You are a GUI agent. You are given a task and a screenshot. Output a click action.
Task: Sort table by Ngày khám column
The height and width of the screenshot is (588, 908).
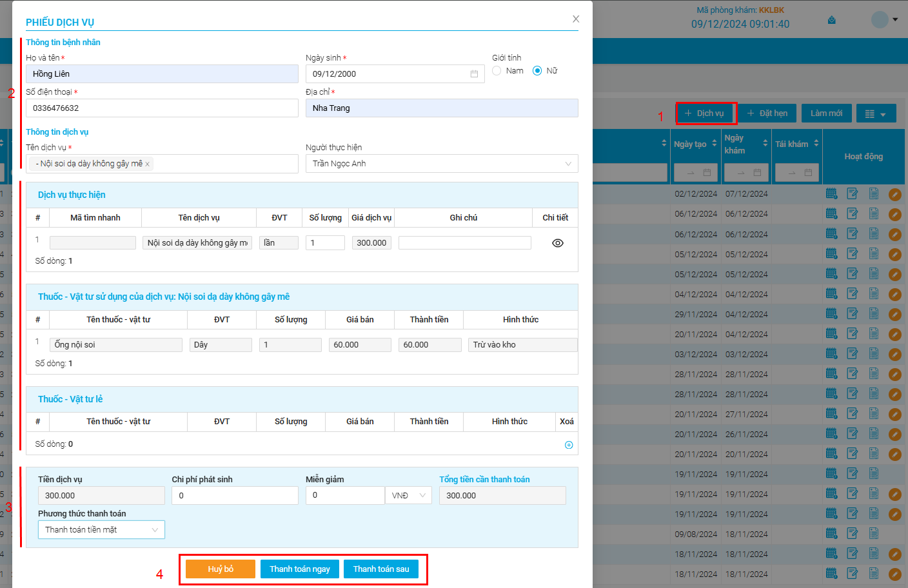click(x=765, y=144)
